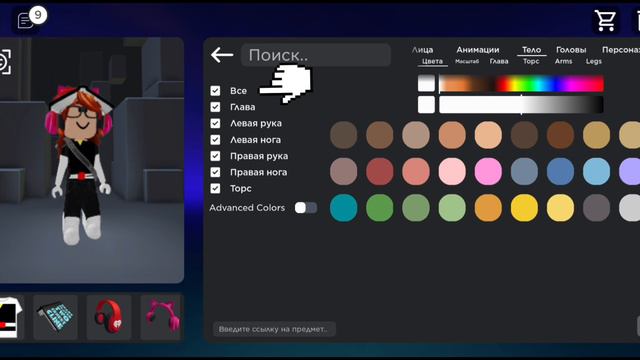Switch to the Лица tab

422,50
